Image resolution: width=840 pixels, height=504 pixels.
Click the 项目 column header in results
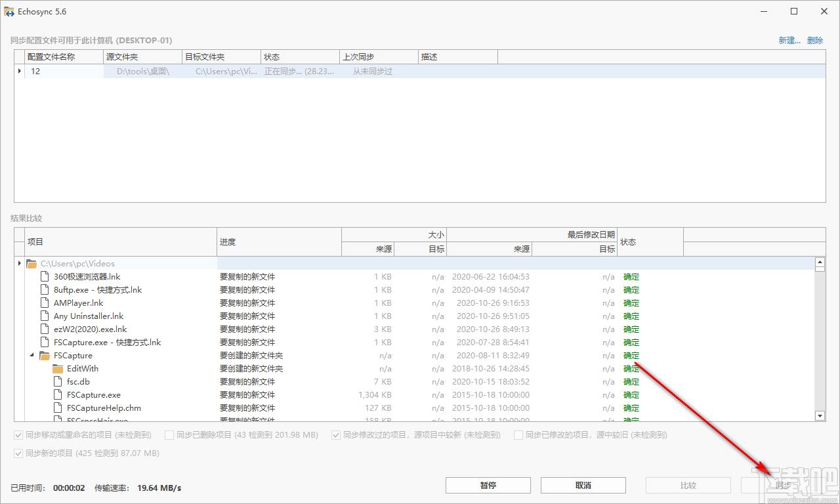tap(121, 242)
